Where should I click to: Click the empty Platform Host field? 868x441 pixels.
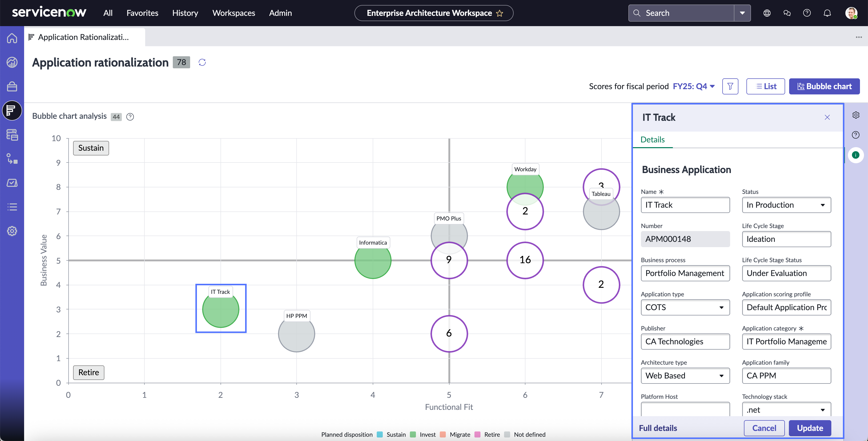[x=685, y=410]
